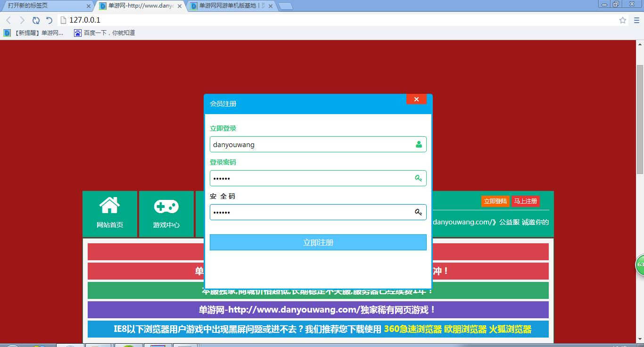Click the 网站首页 home icon
The width and height of the screenshot is (644, 347).
point(109,206)
